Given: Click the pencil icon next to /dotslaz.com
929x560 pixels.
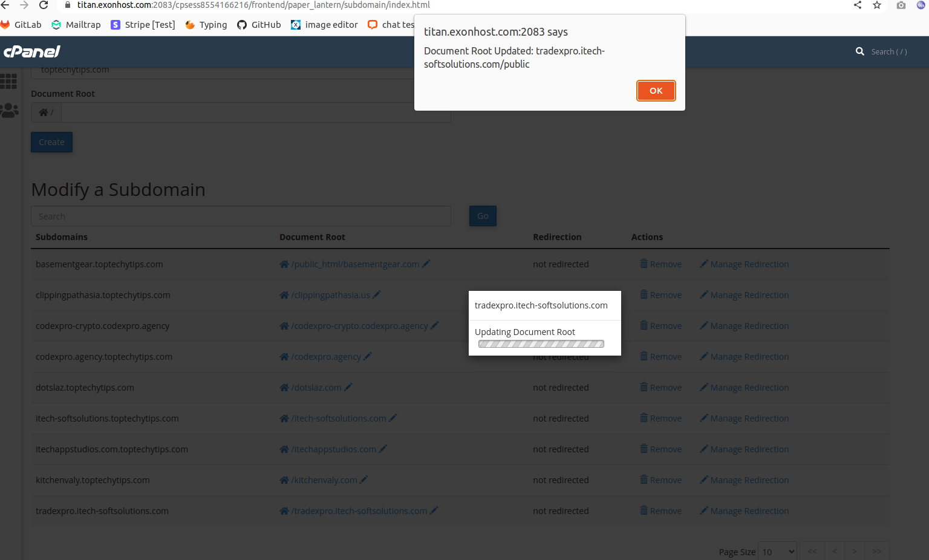Looking at the screenshot, I should 348,387.
